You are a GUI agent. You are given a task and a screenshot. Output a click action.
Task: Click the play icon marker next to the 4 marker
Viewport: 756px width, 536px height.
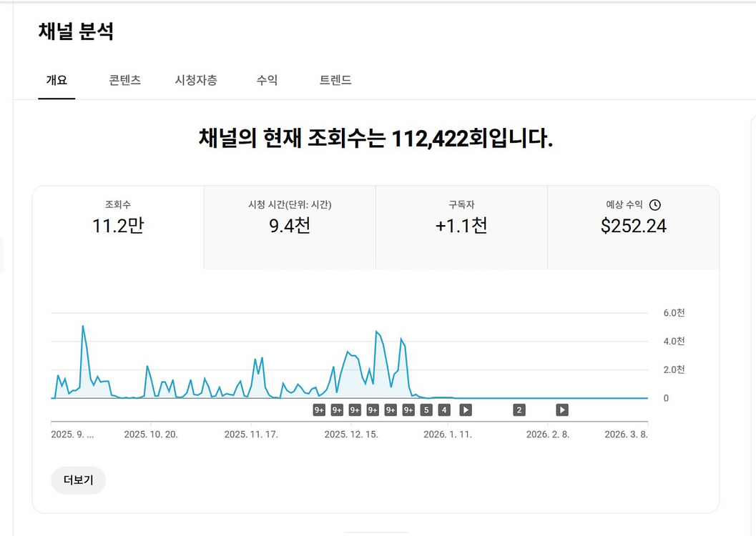click(x=466, y=410)
